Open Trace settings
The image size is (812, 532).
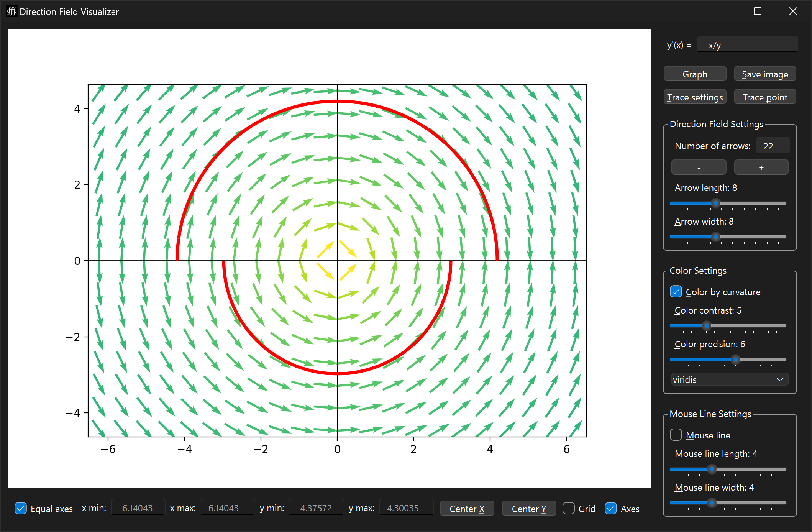click(695, 97)
